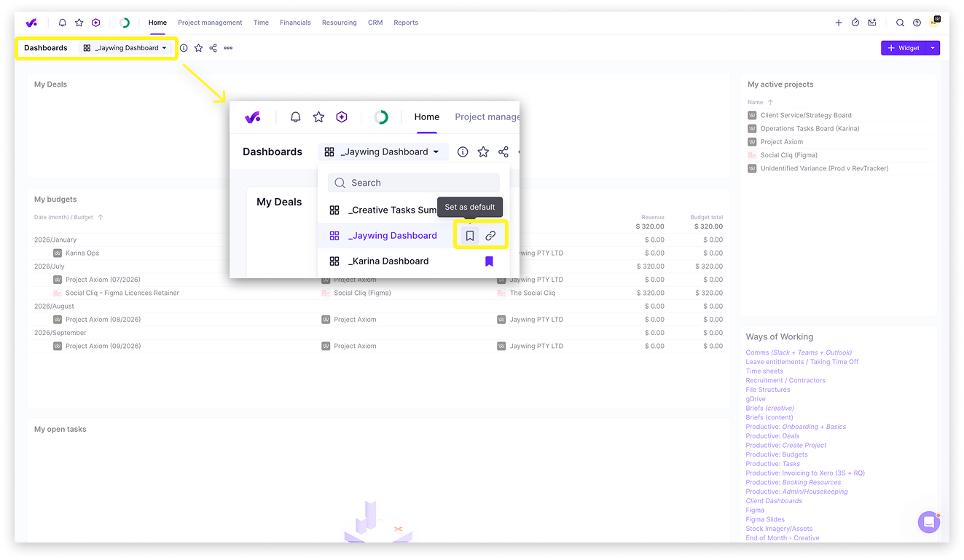Click the info icon in the zoomed inset
The image size is (964, 560).
click(463, 152)
